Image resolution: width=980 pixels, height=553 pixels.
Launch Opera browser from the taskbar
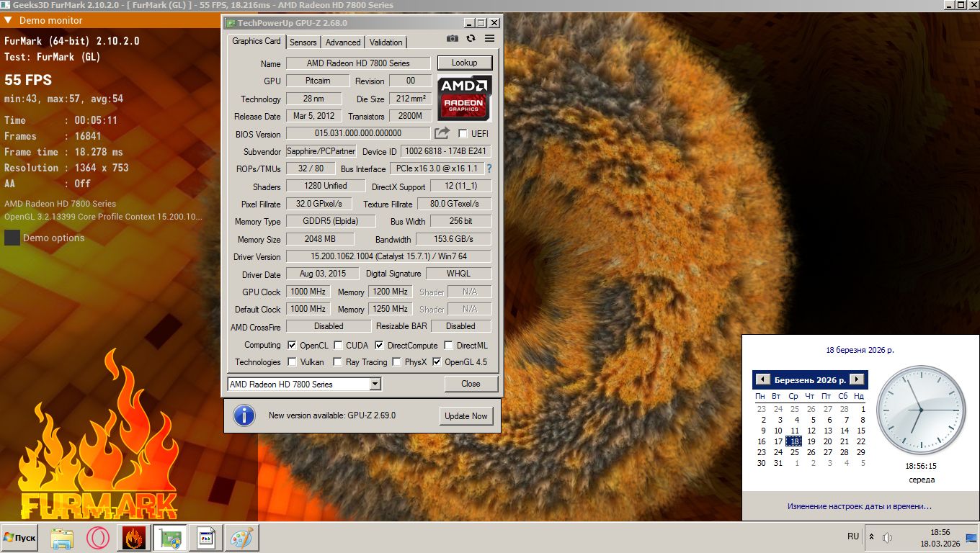coord(98,538)
